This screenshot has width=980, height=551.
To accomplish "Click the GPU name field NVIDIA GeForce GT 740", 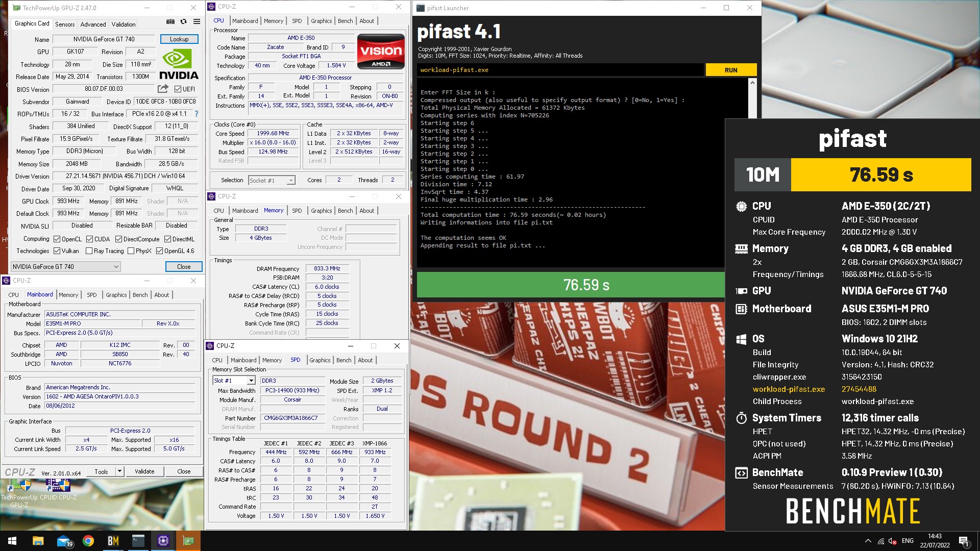I will click(x=104, y=39).
